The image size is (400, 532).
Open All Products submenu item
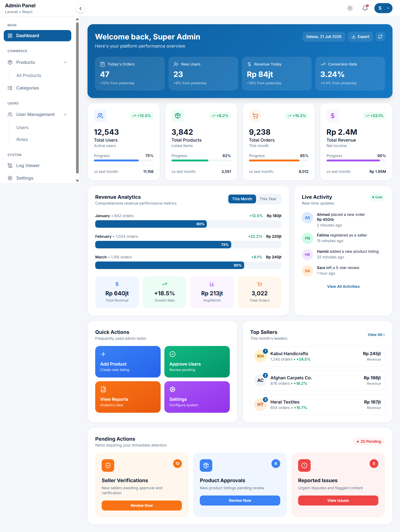point(29,75)
